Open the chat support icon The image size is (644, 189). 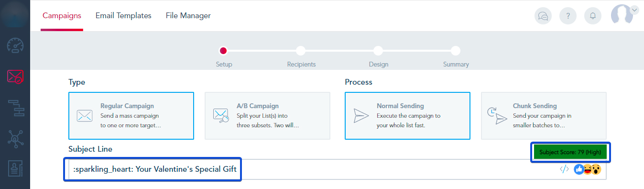pos(543,16)
